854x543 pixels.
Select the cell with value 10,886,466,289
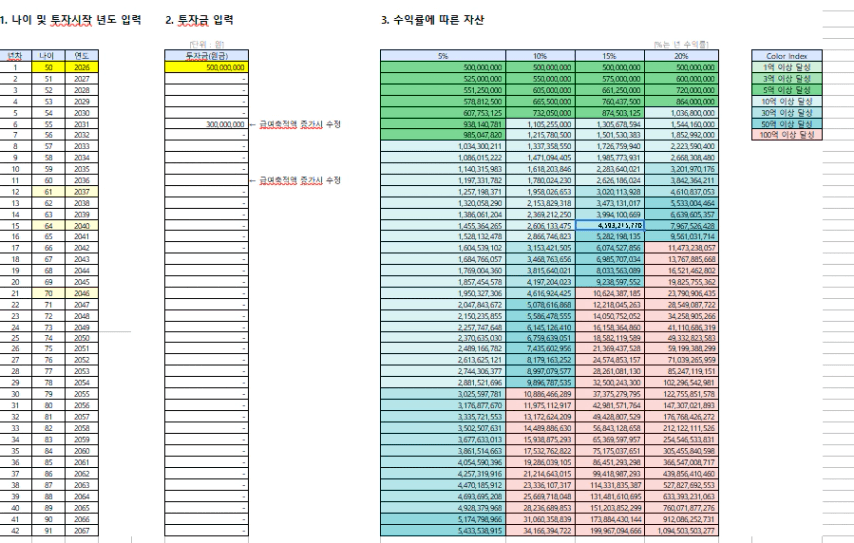(540, 394)
